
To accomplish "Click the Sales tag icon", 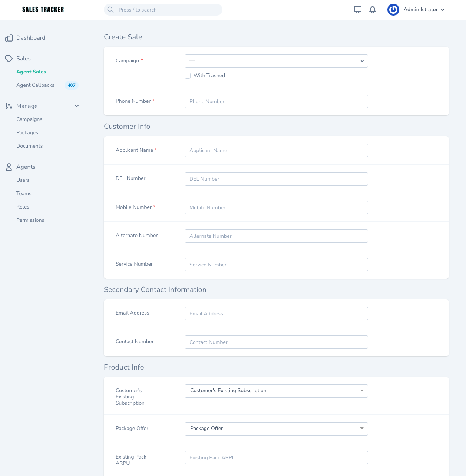I will (x=9, y=59).
